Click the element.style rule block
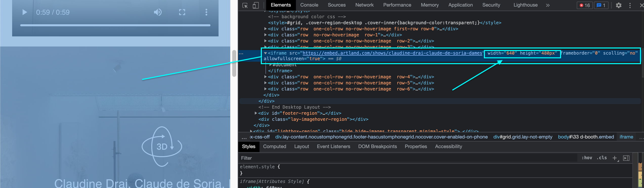 coord(435,170)
